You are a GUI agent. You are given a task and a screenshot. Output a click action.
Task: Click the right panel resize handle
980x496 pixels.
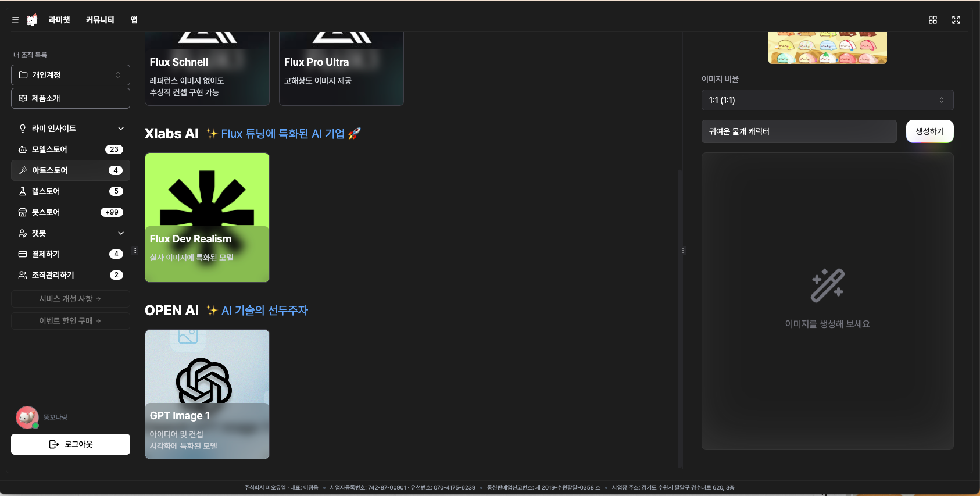(683, 251)
